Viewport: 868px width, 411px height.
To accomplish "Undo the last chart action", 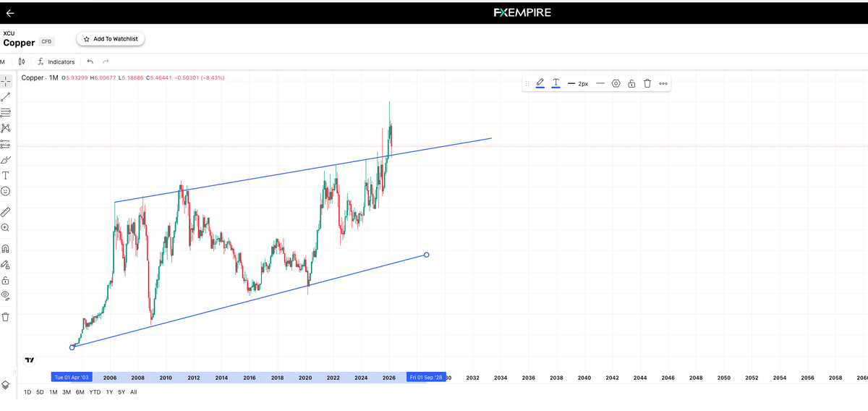I will click(x=90, y=62).
